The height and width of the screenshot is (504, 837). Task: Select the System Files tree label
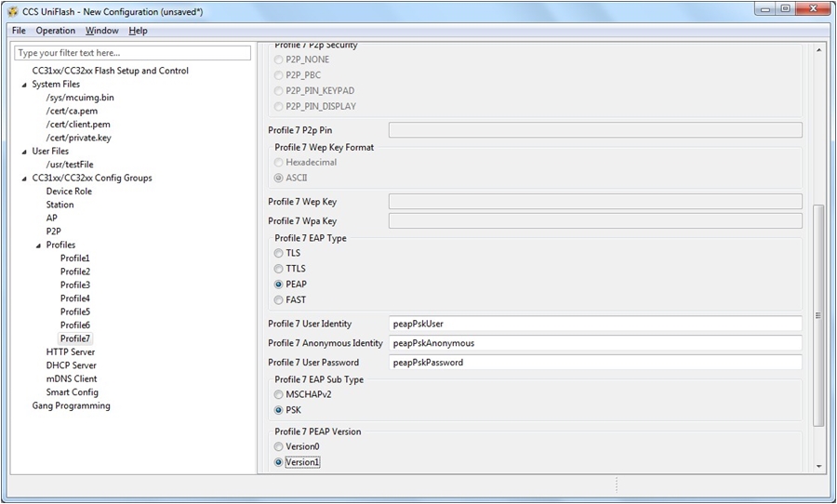click(x=56, y=85)
